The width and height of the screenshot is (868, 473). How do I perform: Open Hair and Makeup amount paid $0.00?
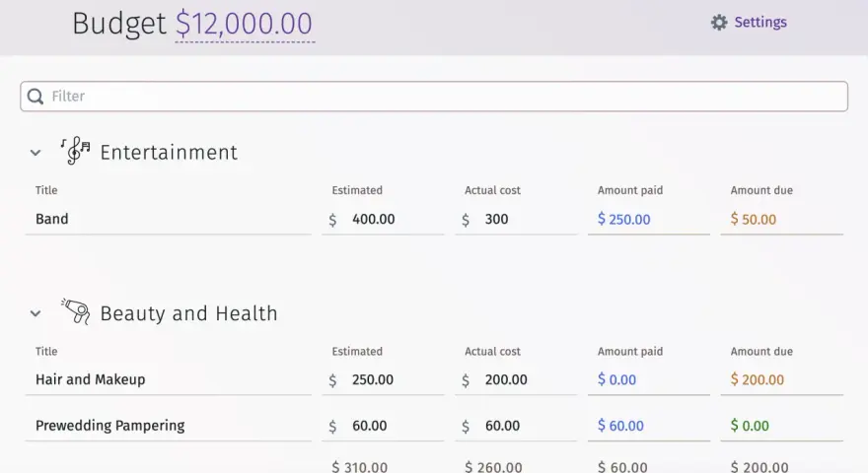616,380
